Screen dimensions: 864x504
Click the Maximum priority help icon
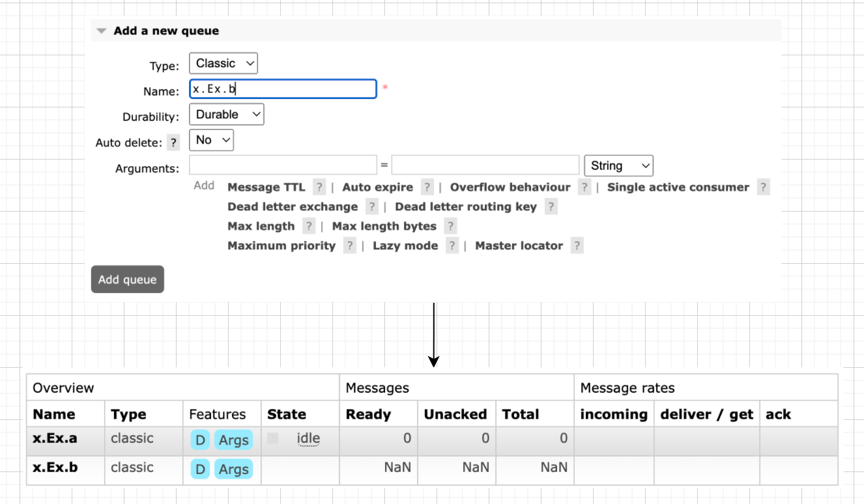pos(350,246)
